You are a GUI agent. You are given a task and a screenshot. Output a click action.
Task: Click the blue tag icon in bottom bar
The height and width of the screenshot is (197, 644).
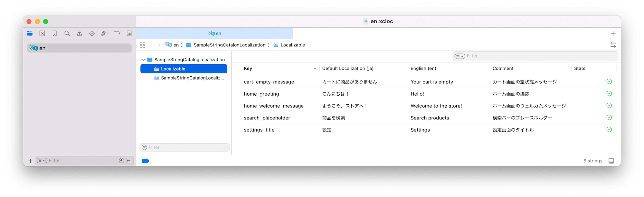tap(146, 161)
